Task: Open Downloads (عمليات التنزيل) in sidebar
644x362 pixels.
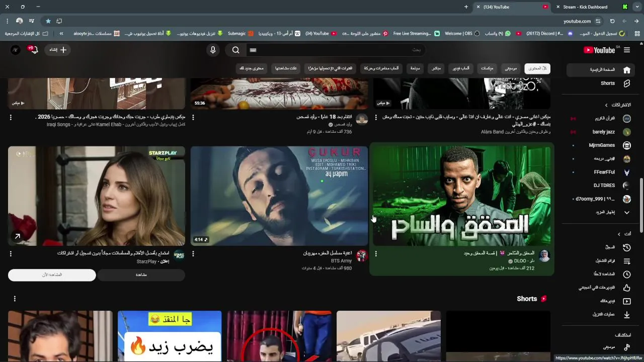Action: tap(601, 314)
